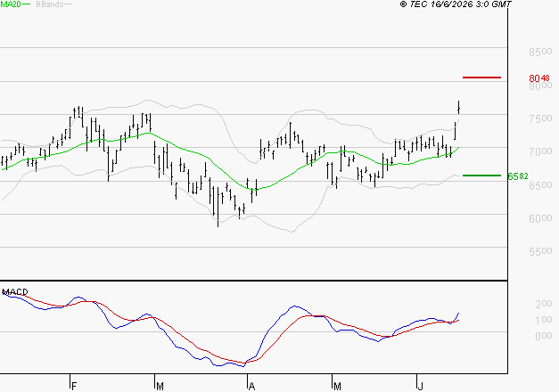This screenshot has height=392, width=559.
Task: Click the 5500 price axis label
Action: pos(540,251)
